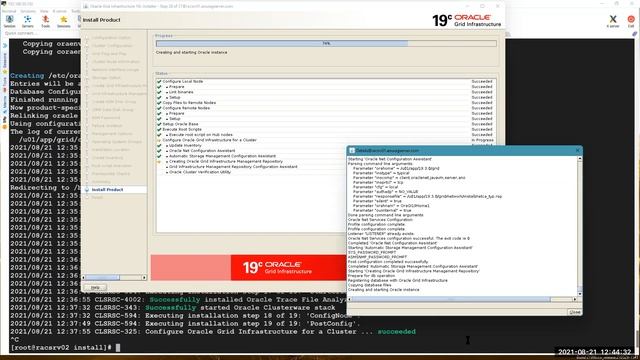Open the Terminal menu in MobaXterm
640x360 pixels.
(9, 11)
